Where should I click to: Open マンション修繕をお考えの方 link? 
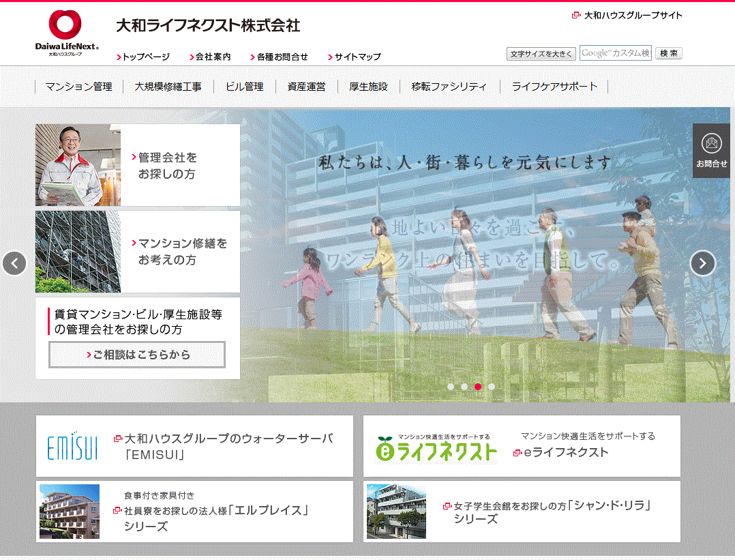tap(179, 252)
